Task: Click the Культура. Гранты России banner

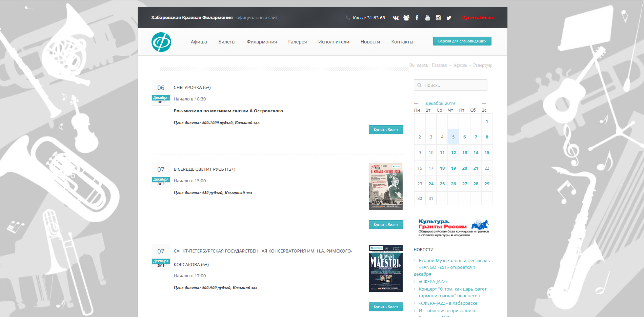Action: pos(453,228)
